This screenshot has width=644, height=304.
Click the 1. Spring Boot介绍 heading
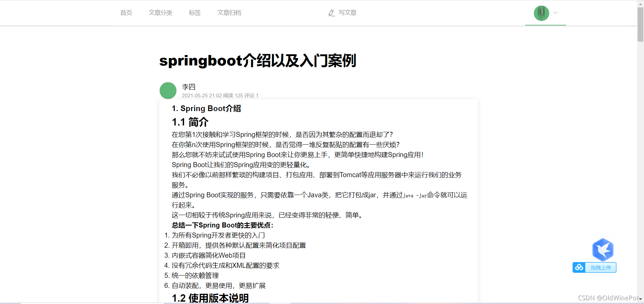pyautogui.click(x=206, y=108)
